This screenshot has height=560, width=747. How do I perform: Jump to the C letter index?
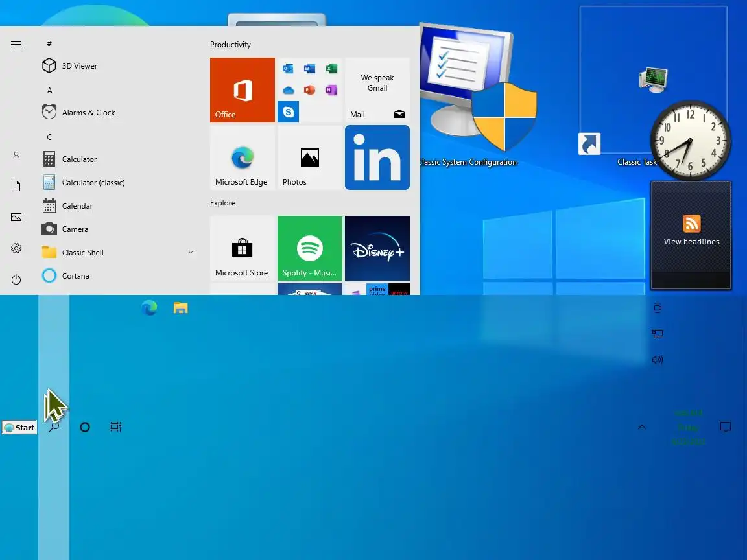coord(49,137)
